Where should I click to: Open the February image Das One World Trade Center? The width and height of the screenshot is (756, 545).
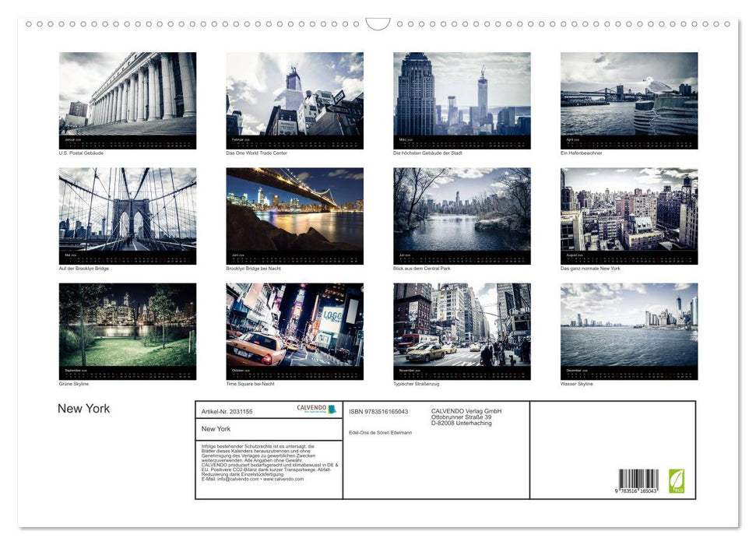pos(294,100)
